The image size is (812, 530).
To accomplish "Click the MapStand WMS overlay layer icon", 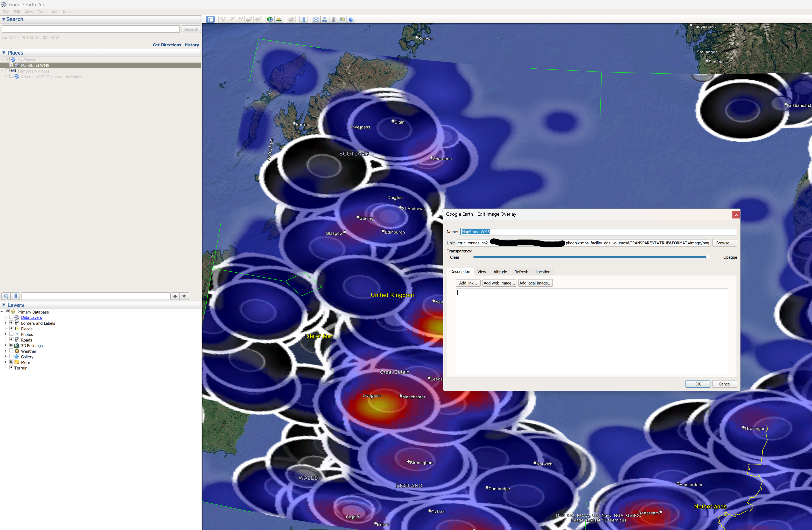I will coord(17,65).
